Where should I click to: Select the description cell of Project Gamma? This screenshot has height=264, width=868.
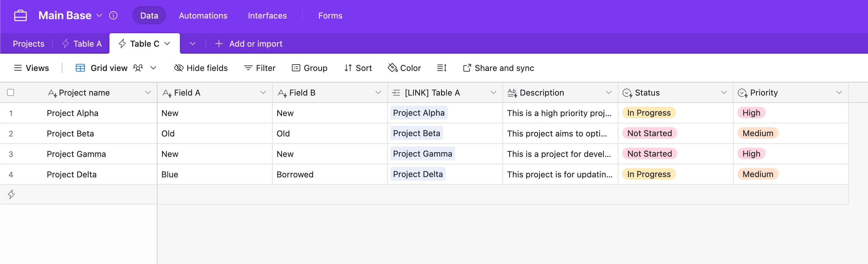tap(560, 154)
